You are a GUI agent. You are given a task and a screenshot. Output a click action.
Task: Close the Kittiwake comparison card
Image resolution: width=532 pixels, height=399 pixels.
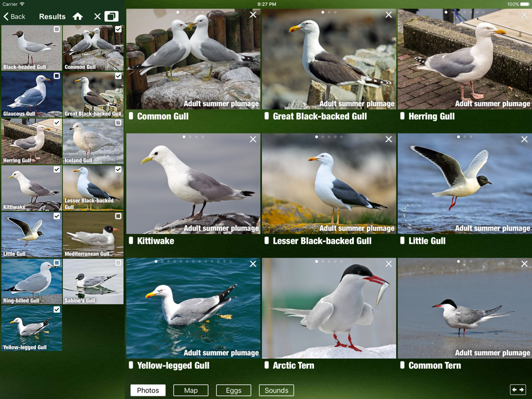point(253,139)
